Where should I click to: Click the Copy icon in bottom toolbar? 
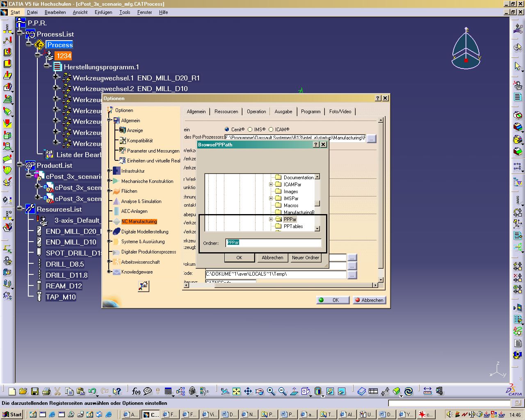pos(69,391)
